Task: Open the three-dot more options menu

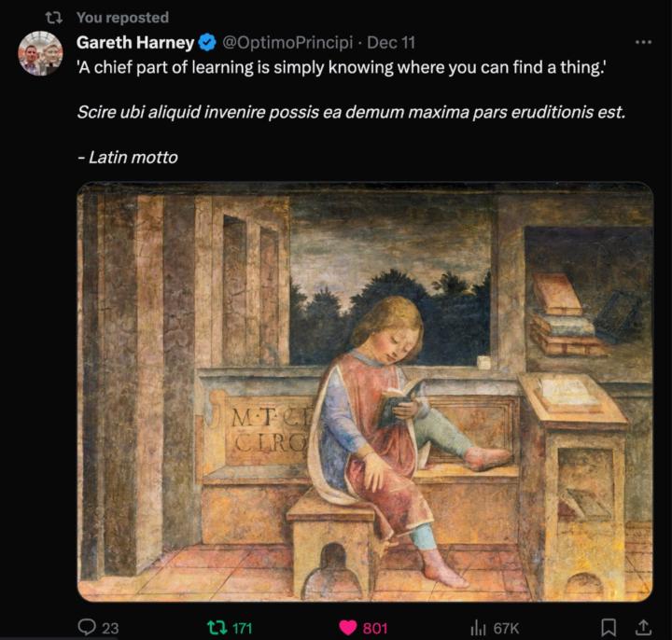Action: point(643,43)
